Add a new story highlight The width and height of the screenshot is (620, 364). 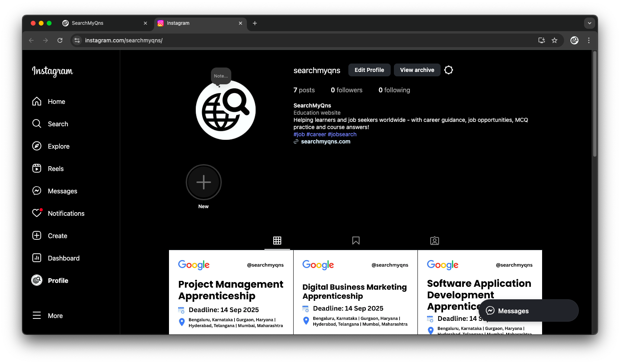[x=204, y=182]
